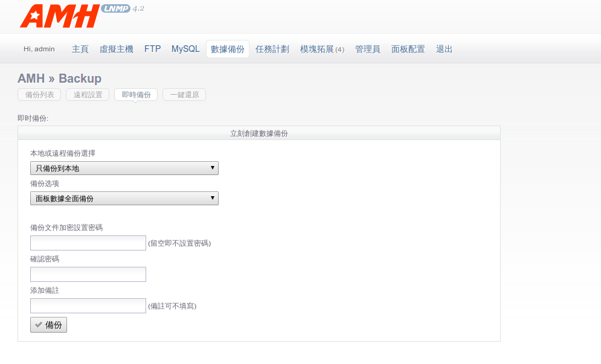Switch to 備份列表 tab
601x364 pixels.
click(x=39, y=95)
